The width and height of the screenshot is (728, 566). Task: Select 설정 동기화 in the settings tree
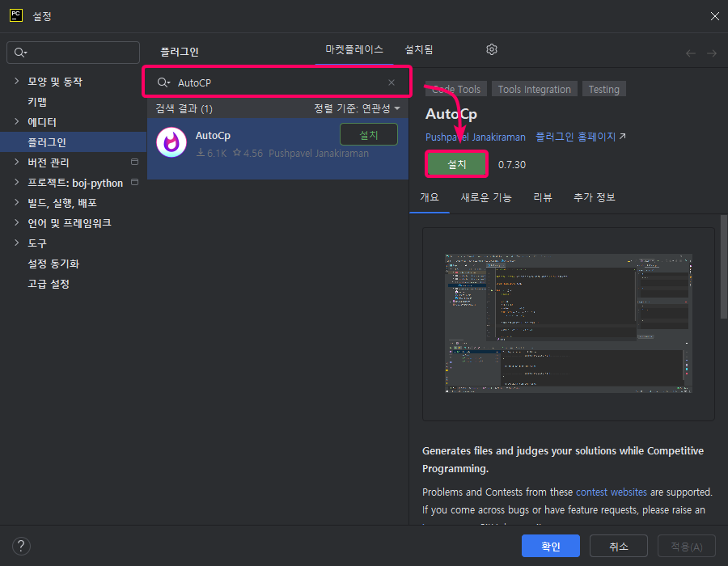pyautogui.click(x=53, y=264)
